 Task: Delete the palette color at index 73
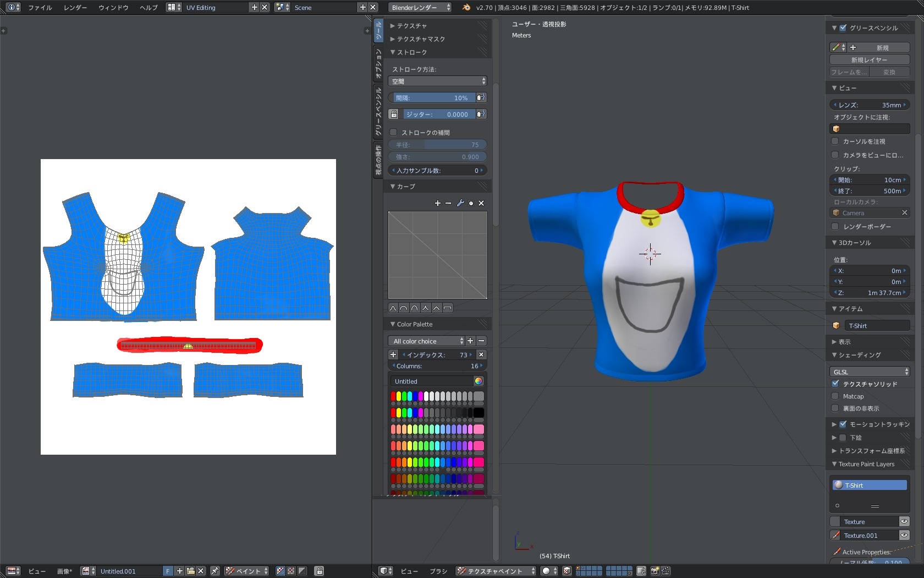(x=481, y=355)
